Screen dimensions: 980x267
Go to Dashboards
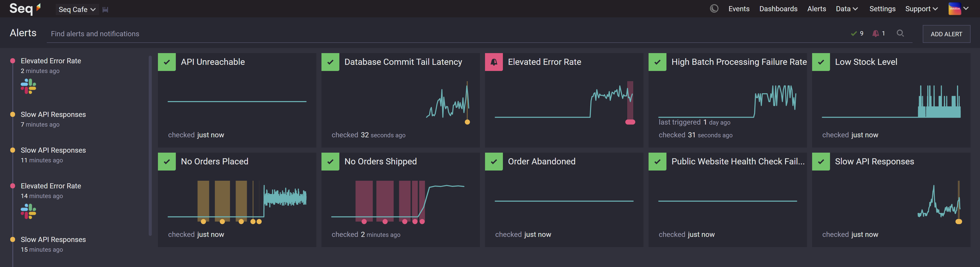(778, 9)
